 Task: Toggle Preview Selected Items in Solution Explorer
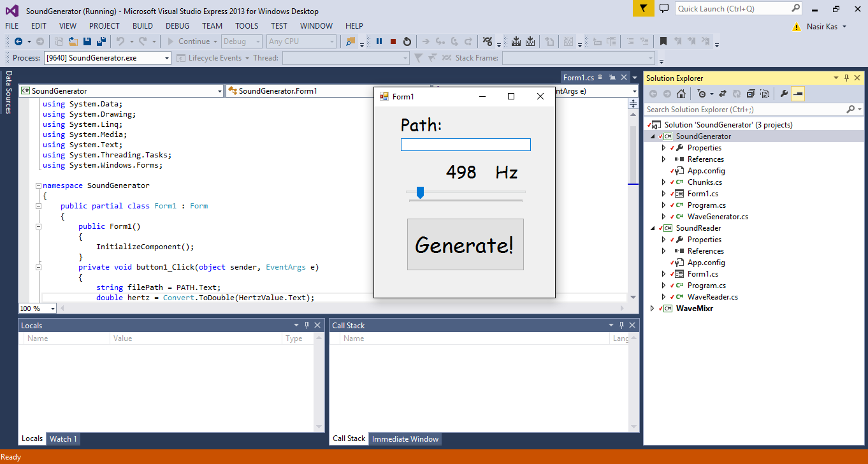(x=798, y=94)
